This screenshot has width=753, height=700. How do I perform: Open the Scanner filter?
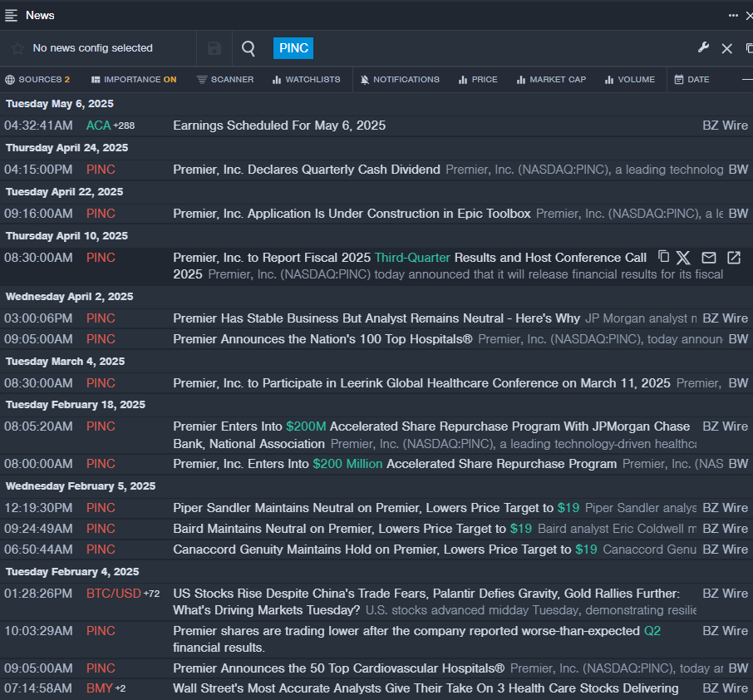225,79
